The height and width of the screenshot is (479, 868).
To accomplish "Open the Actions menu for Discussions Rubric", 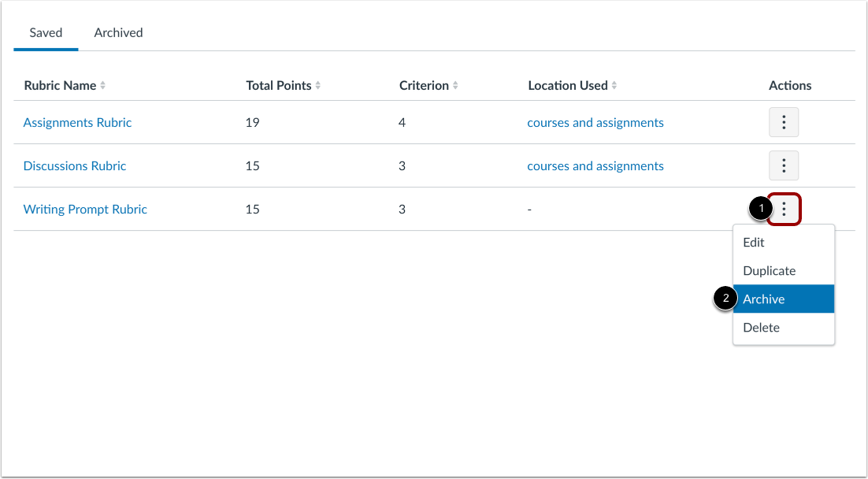I will click(783, 165).
